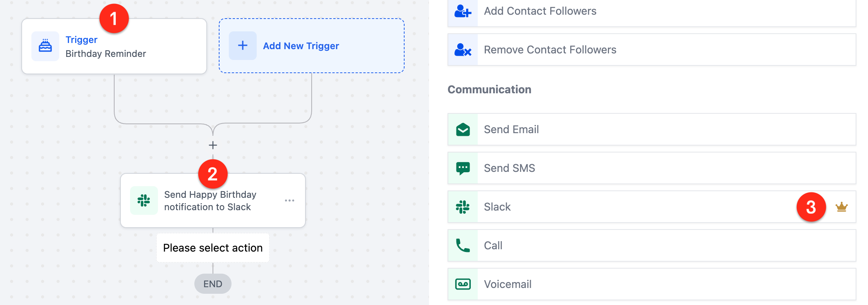
Task: Click the END node of the workflow
Action: tap(213, 284)
